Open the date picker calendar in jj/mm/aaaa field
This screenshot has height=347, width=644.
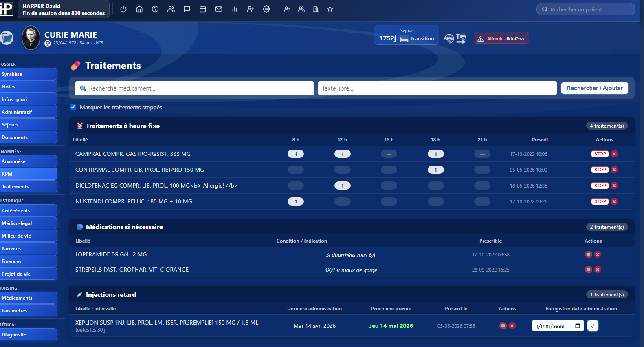coord(578,326)
